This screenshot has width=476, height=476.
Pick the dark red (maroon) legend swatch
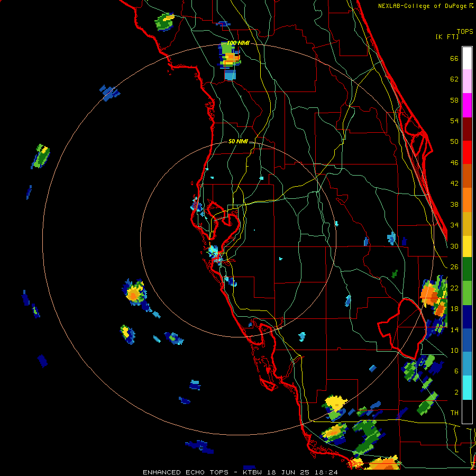[467, 129]
